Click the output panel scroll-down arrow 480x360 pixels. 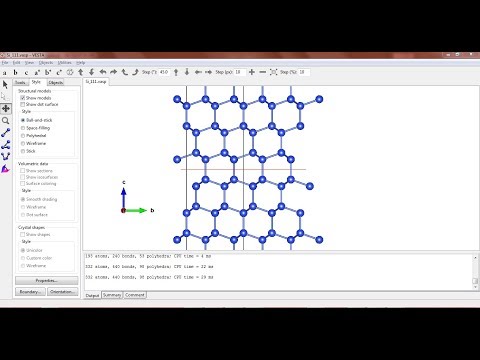(475, 287)
